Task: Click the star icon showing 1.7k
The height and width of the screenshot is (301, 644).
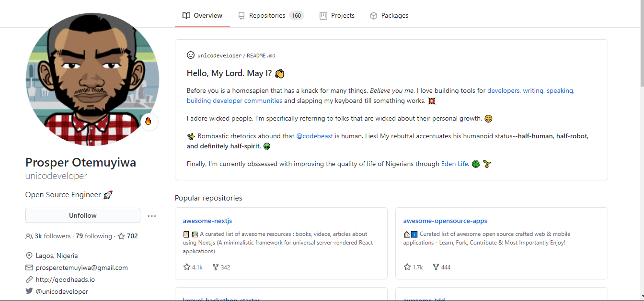Action: (x=407, y=267)
